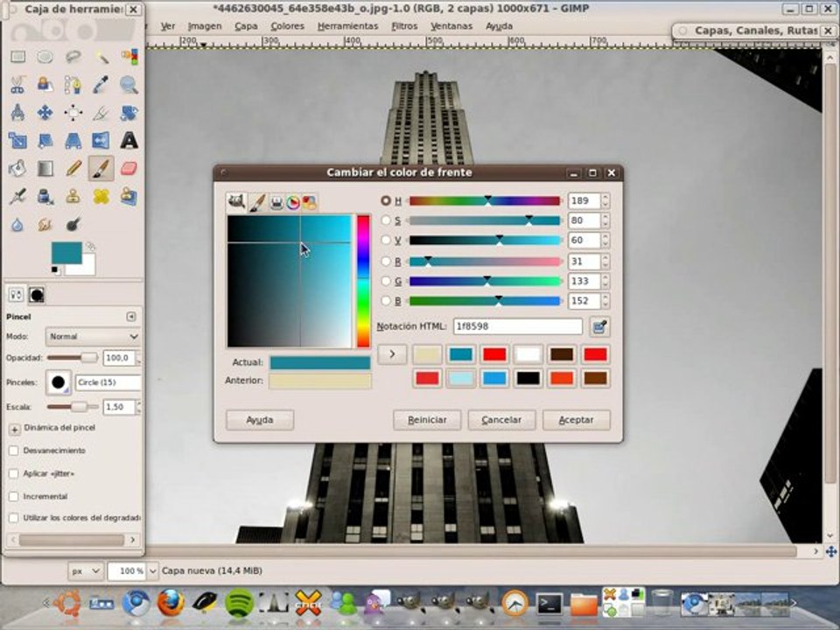Select the Zoom magnifier tool

coord(129,85)
